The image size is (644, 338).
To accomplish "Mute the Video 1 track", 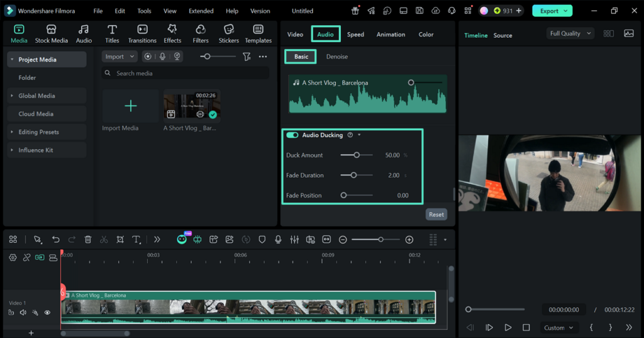I will (23, 312).
